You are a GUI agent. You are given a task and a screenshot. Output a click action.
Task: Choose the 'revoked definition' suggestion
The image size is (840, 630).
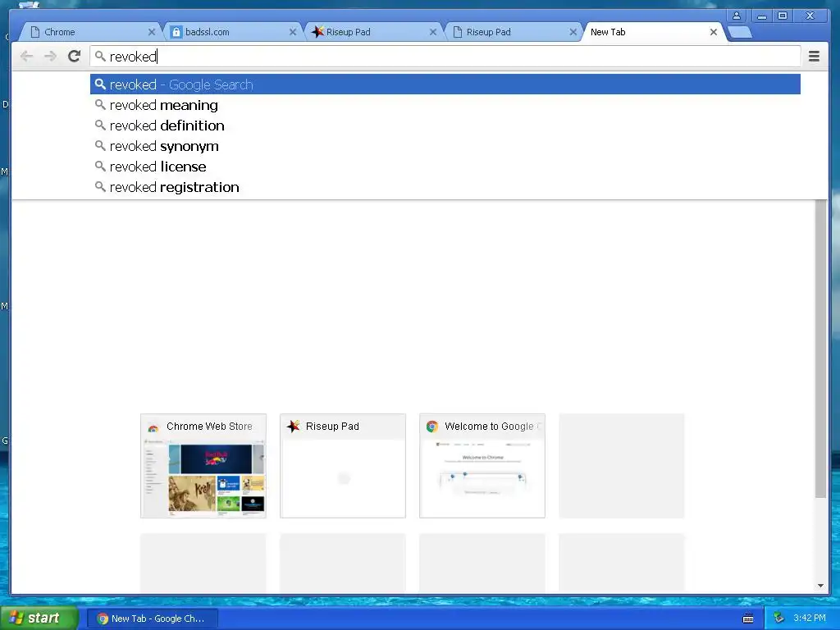click(445, 126)
